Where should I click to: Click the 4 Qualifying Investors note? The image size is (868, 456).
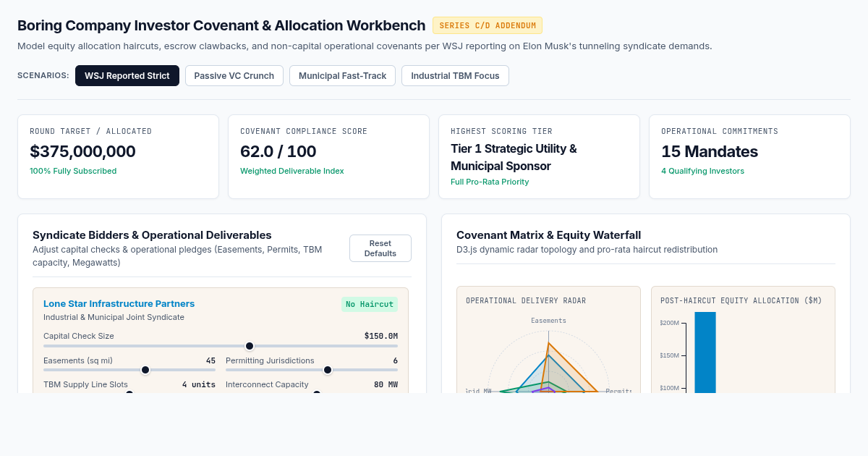[702, 171]
